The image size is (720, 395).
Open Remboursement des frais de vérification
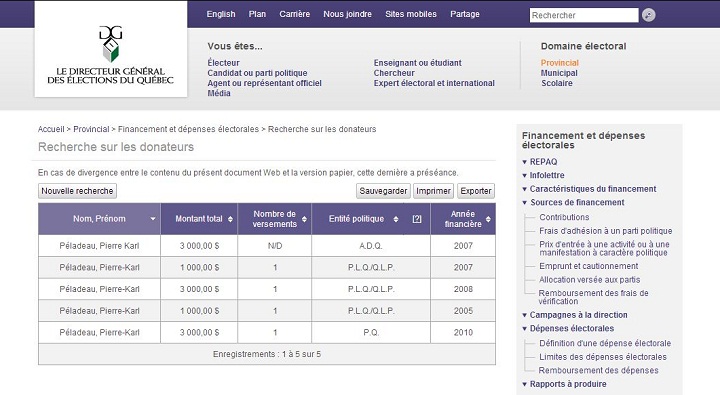593,297
